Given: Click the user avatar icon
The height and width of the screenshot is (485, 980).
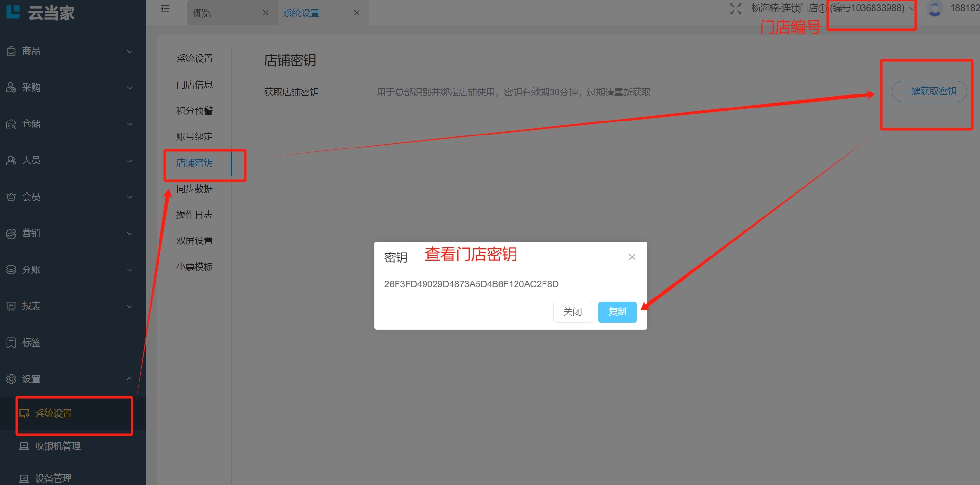Looking at the screenshot, I should pyautogui.click(x=935, y=9).
